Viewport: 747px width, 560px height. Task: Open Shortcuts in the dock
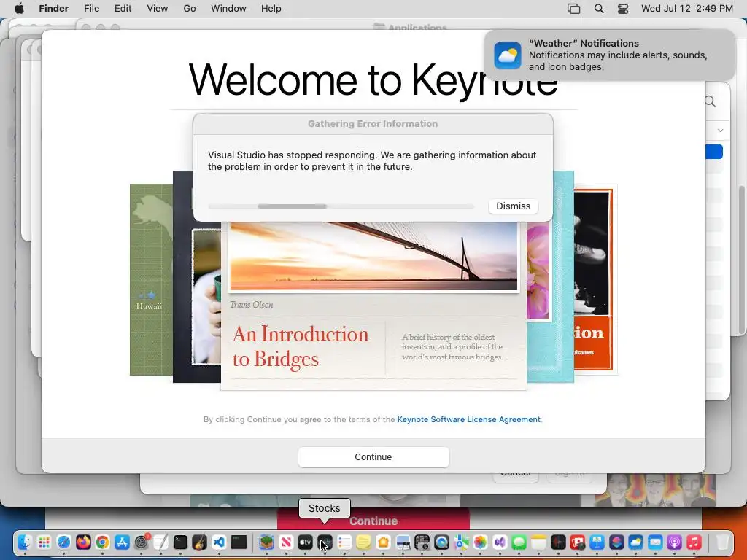616,542
